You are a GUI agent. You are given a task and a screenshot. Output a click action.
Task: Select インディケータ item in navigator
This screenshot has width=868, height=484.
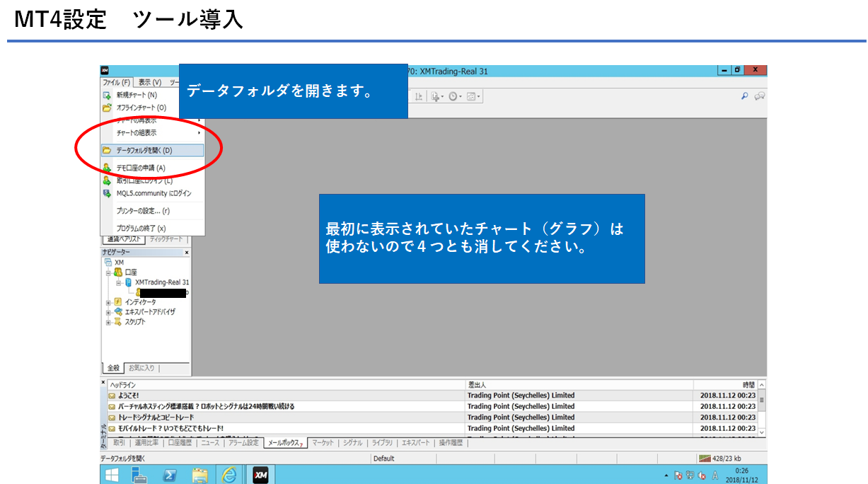(140, 302)
